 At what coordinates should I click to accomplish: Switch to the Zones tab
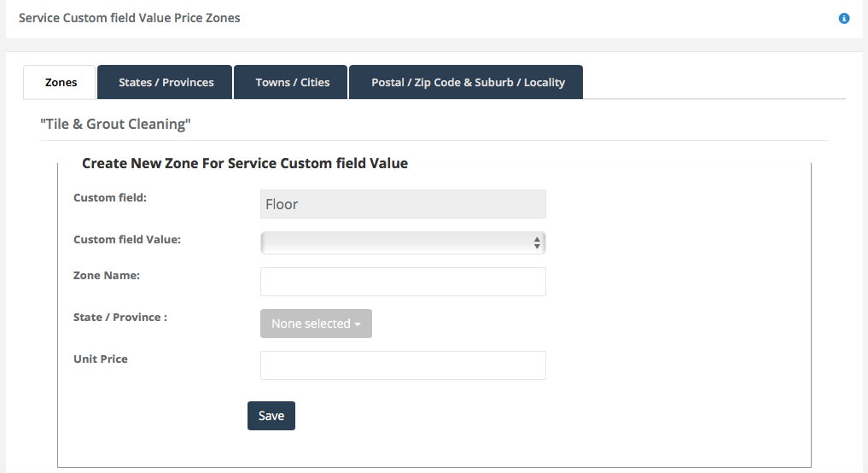pyautogui.click(x=60, y=82)
